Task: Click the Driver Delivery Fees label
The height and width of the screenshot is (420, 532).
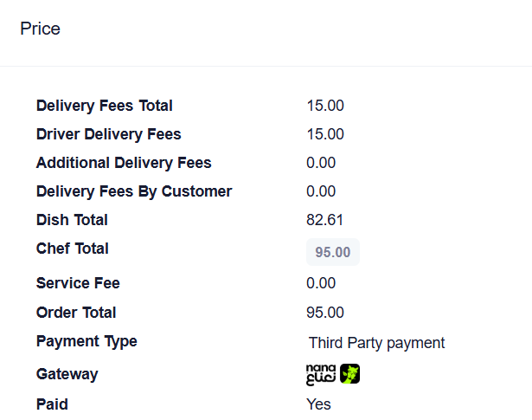Action: point(109,134)
